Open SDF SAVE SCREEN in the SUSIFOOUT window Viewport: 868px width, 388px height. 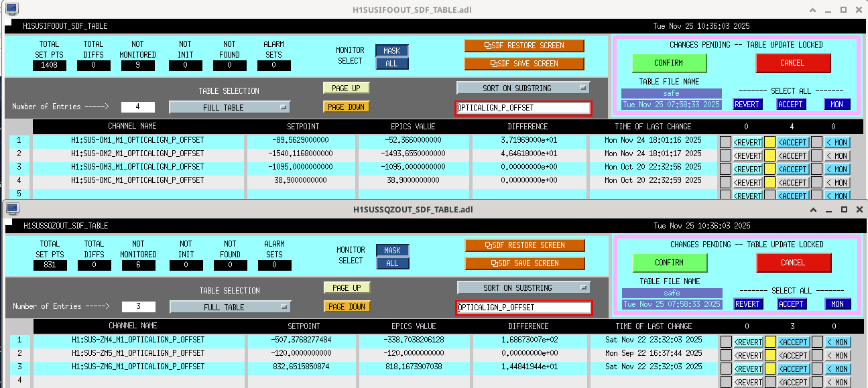tap(523, 64)
